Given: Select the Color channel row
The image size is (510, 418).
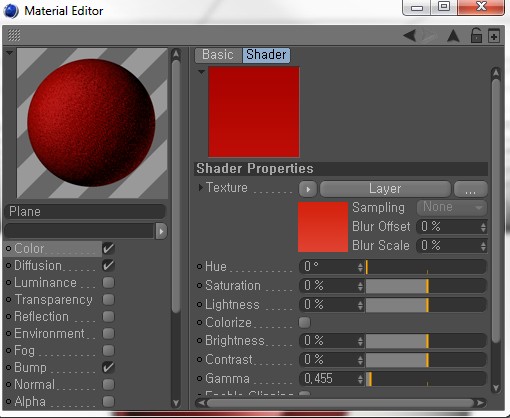Looking at the screenshot, I should coord(52,249).
